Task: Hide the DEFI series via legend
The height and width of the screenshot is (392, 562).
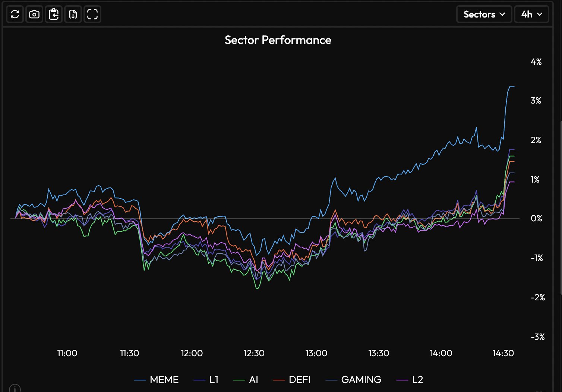Action: (292, 380)
